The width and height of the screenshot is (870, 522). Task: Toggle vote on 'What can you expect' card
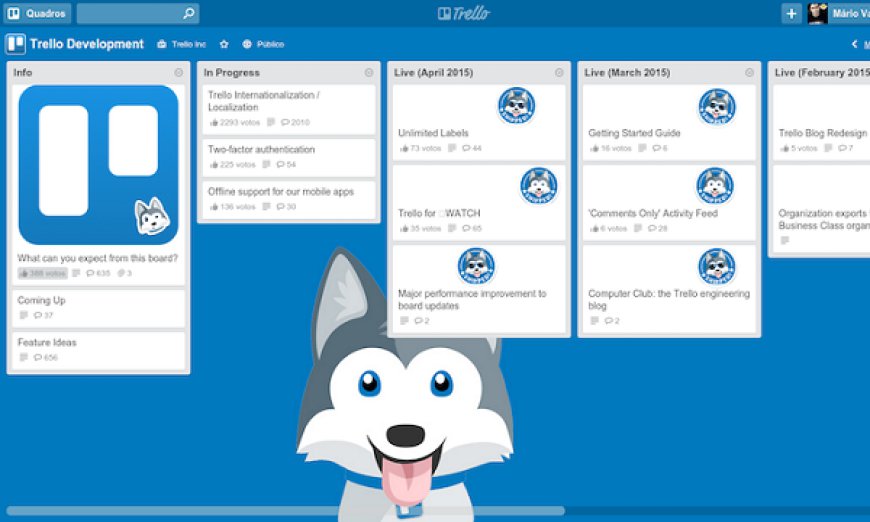click(x=43, y=273)
